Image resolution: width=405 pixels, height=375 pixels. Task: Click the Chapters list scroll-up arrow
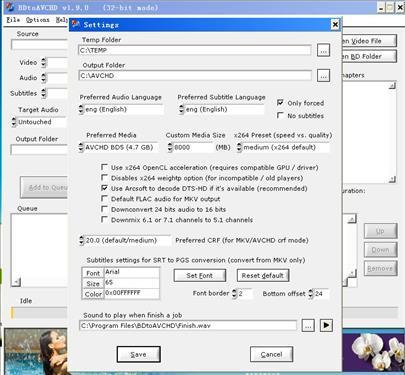392,85
